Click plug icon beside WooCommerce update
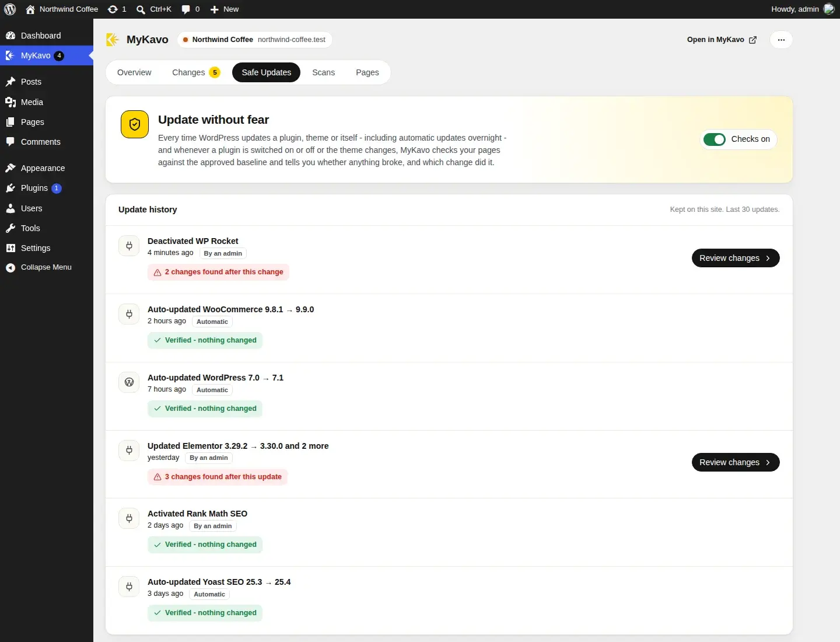The image size is (840, 642). click(129, 314)
